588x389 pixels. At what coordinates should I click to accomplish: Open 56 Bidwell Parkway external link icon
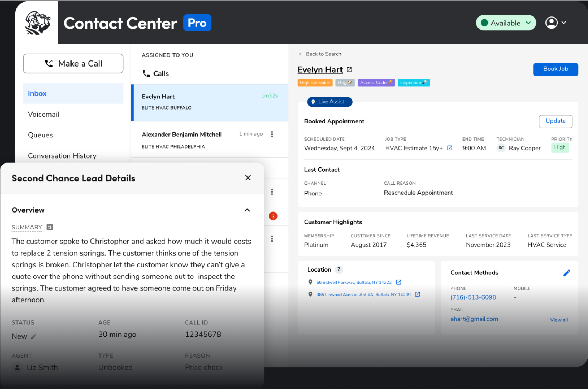click(x=398, y=282)
